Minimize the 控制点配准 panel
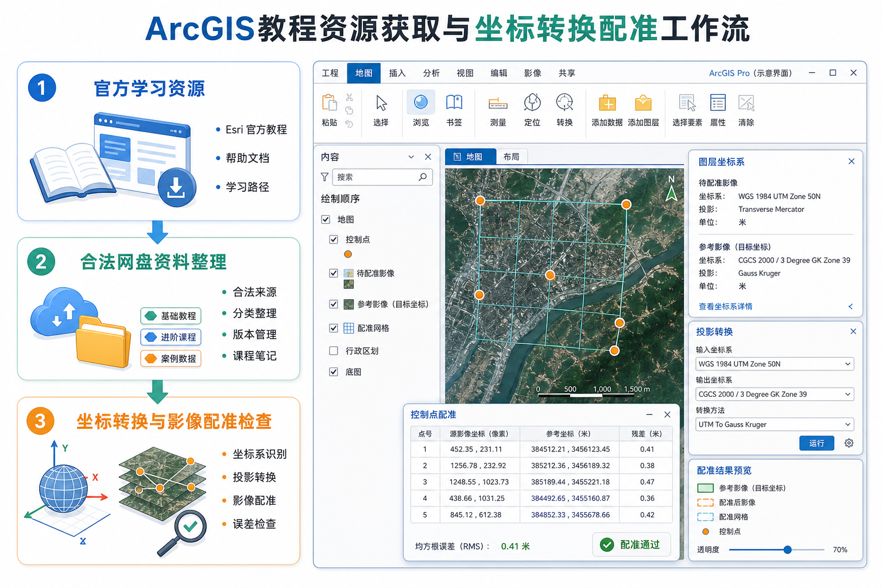Viewport: 882px width, 588px height. pos(649,415)
